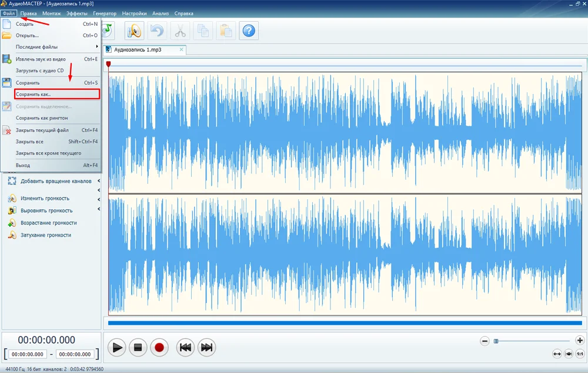Image resolution: width=588 pixels, height=373 pixels.
Task: Reset zoom with the 1:1 button
Action: coord(580,354)
